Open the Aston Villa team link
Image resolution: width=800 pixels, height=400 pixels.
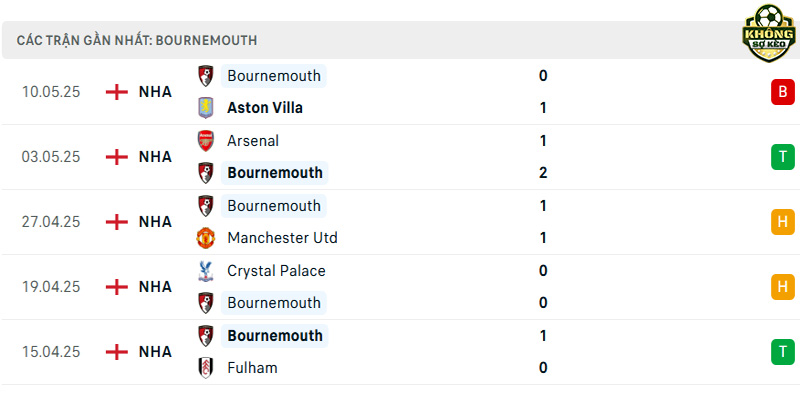coord(265,108)
